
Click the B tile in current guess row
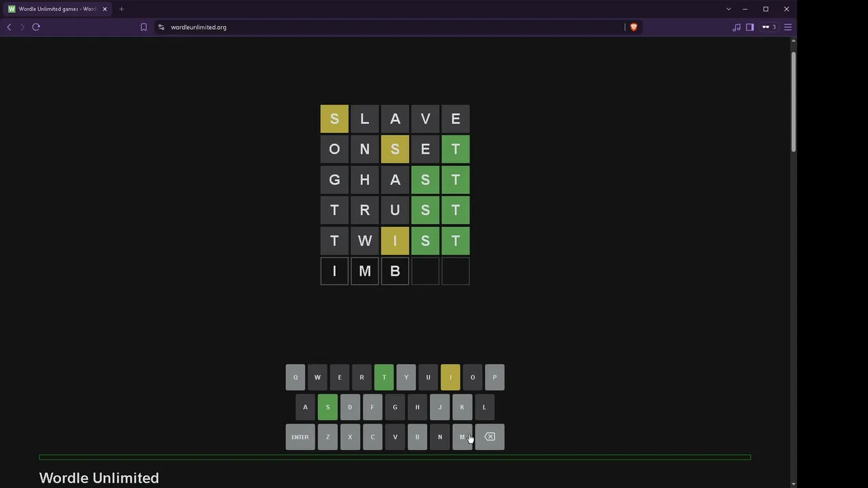[395, 271]
